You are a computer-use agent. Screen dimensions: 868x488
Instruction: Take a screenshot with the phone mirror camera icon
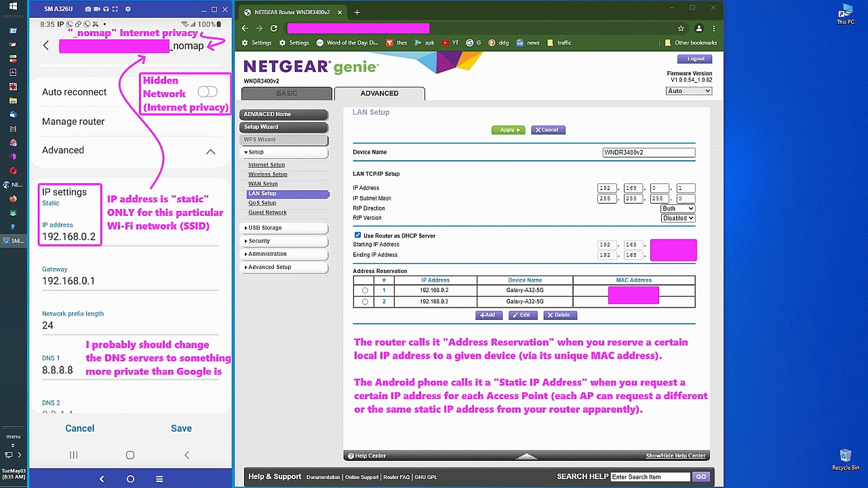(89, 9)
